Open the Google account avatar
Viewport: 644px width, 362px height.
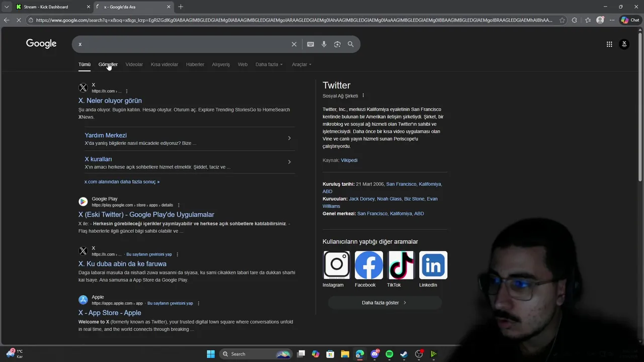point(624,44)
